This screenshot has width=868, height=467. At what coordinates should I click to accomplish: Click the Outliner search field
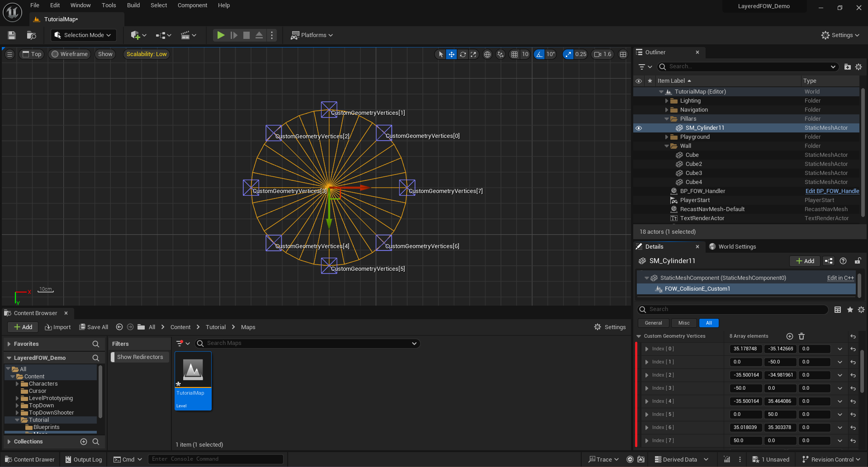[747, 67]
